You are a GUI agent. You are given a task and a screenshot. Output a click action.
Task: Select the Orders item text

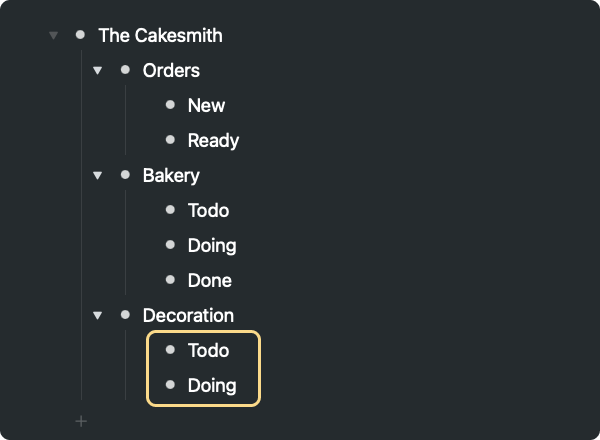(x=171, y=71)
